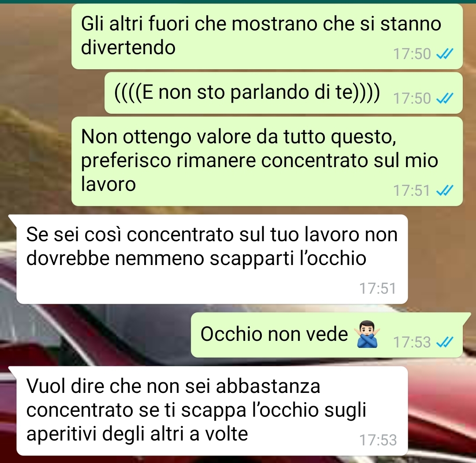476x463 pixels.
Task: Click the 17:50 timestamp on the parenthesized message
Action: pos(412,98)
